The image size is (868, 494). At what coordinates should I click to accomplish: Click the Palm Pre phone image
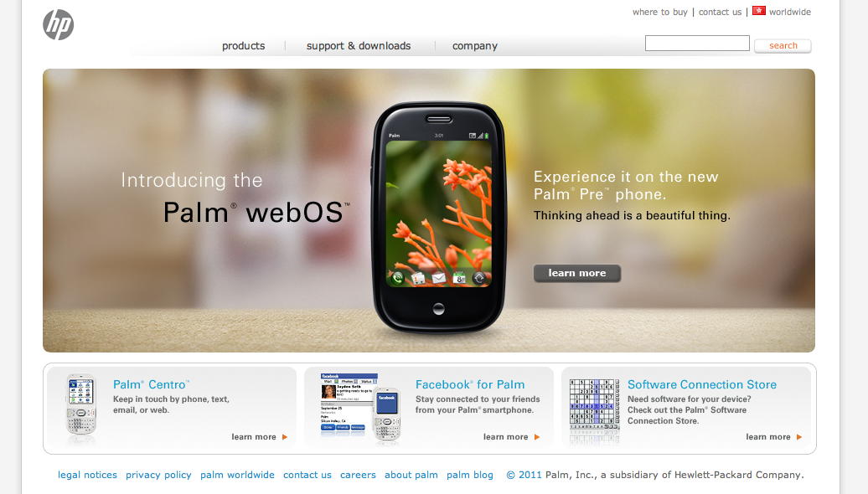pos(438,218)
